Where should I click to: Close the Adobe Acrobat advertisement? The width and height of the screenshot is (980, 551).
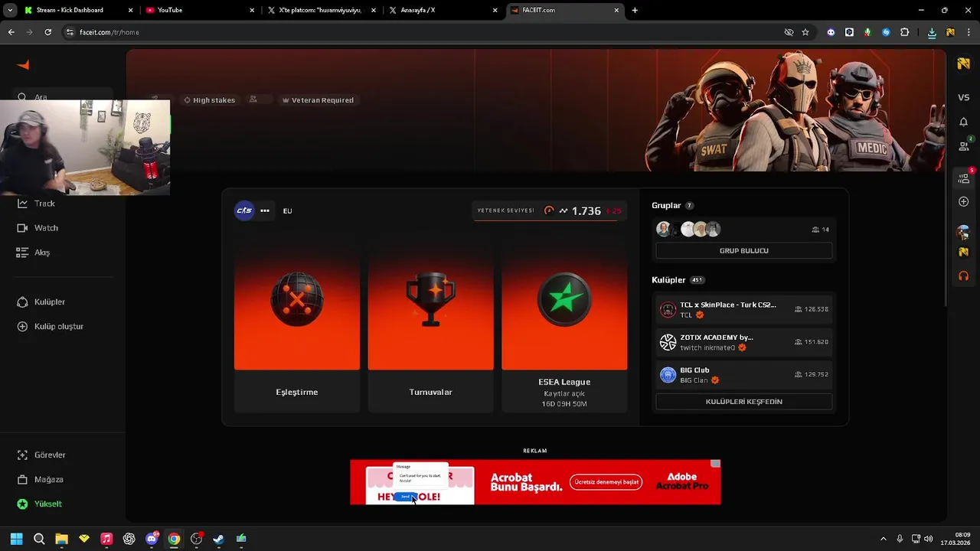click(x=715, y=464)
